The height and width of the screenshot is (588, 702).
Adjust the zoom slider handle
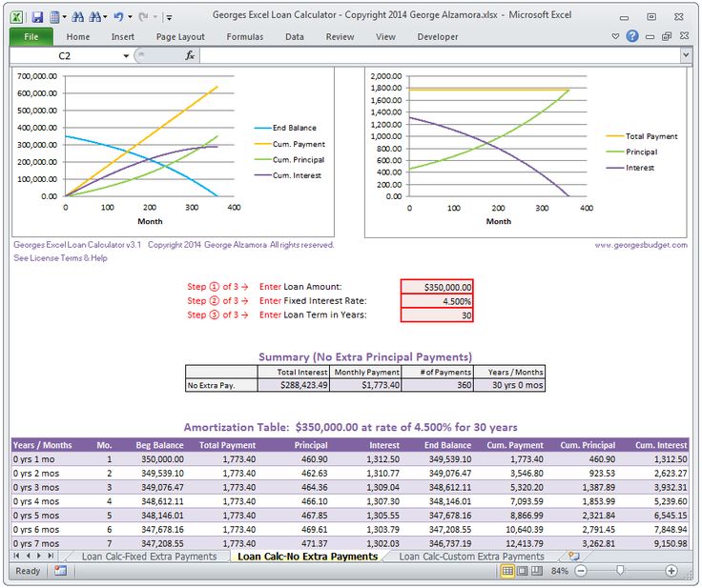(620, 570)
